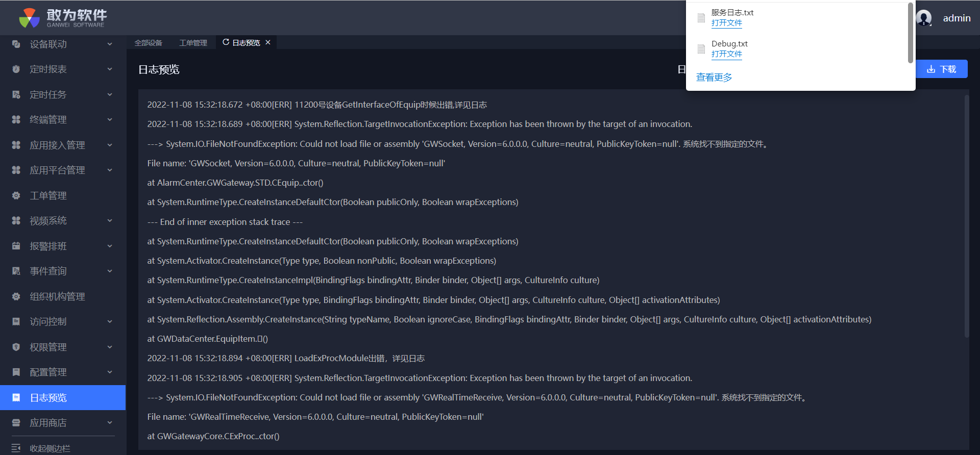Screen dimensions: 980x455
Task: Click the 敢为软件 logo
Action: click(63, 18)
